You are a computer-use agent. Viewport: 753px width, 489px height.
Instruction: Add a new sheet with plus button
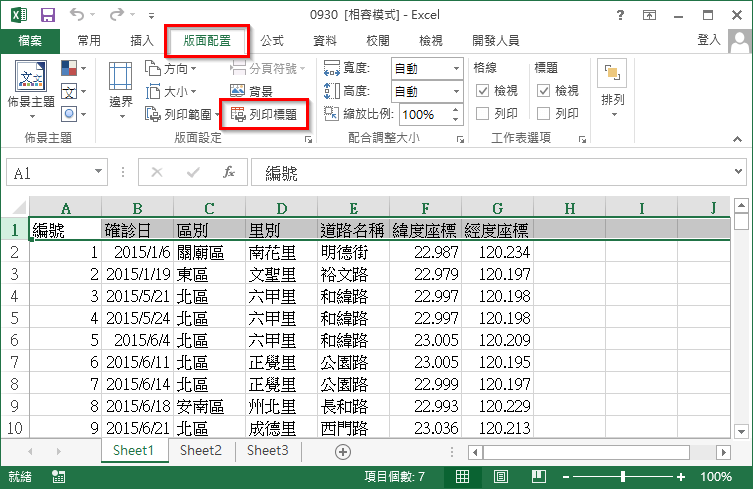(x=343, y=452)
